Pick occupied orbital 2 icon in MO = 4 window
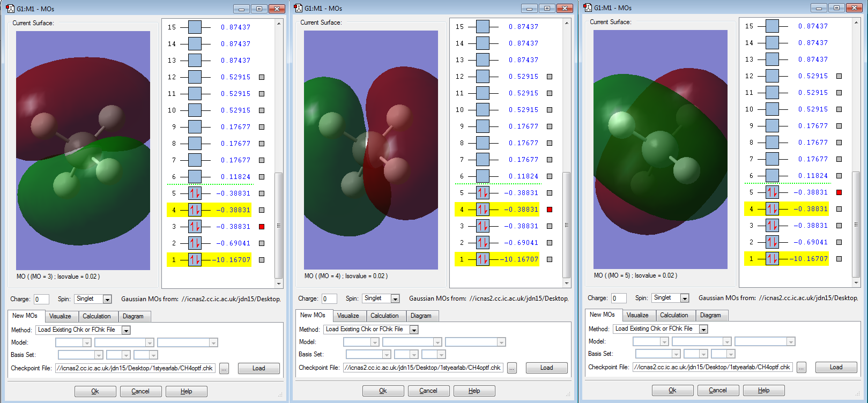868x403 pixels. point(483,243)
